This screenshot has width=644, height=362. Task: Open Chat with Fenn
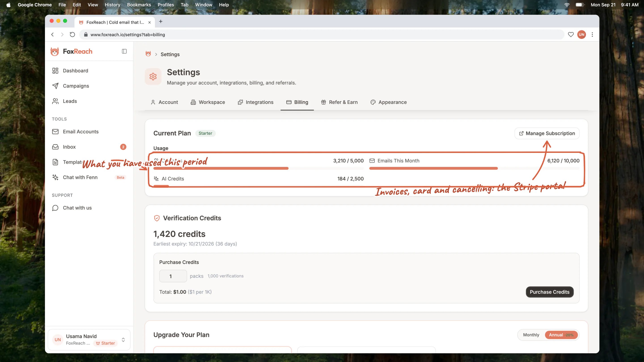(x=89, y=177)
